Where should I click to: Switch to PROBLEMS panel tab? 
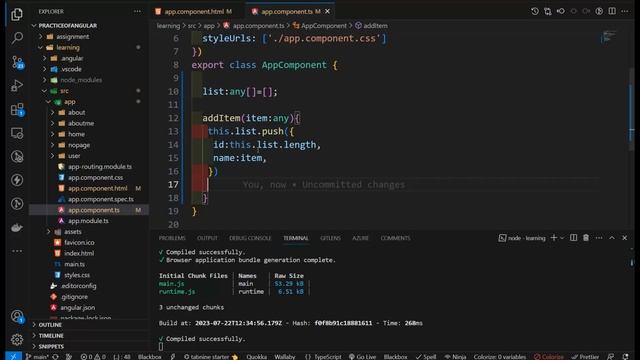172,238
